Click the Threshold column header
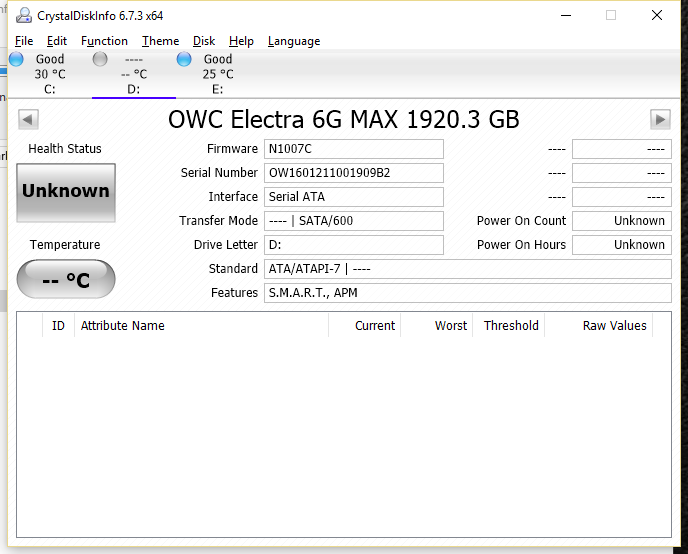Screen dimensions: 688x554 coord(509,325)
